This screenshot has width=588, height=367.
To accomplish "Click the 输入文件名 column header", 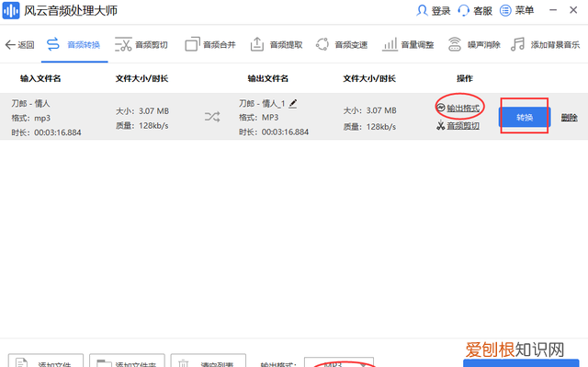I will (40, 78).
